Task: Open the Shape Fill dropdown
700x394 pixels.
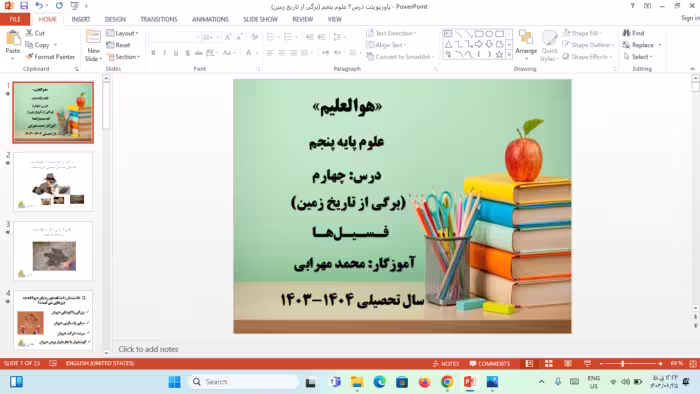Action: pyautogui.click(x=582, y=33)
